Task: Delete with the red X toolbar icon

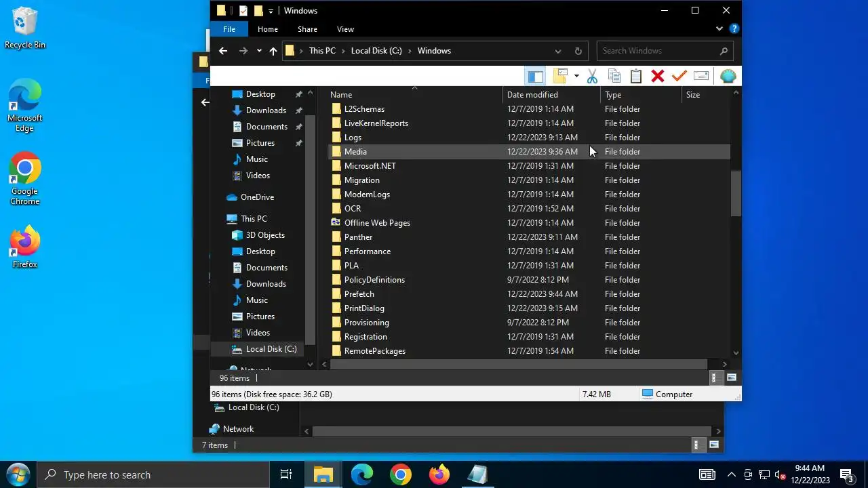Action: click(x=658, y=76)
